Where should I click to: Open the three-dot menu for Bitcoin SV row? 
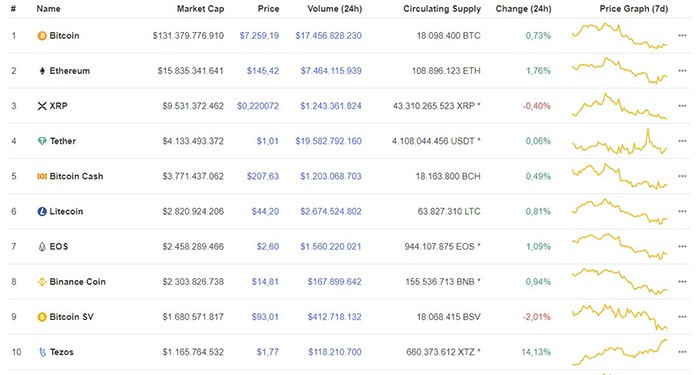tap(682, 317)
